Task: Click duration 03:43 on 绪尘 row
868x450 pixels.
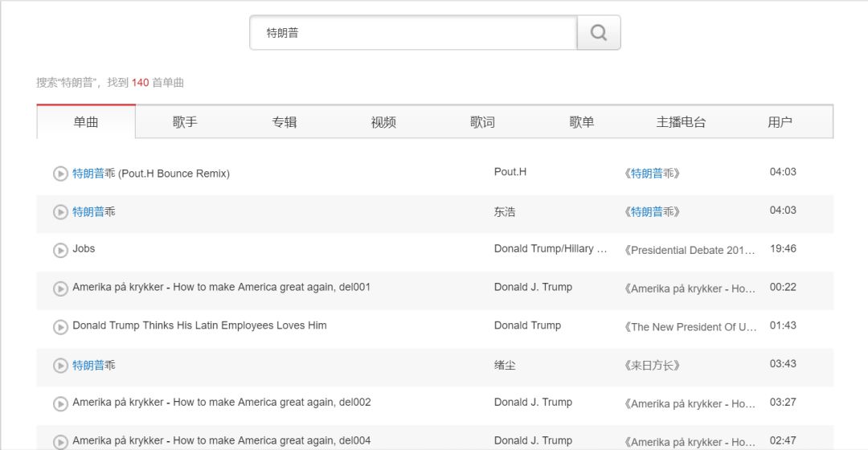Action: pyautogui.click(x=783, y=364)
